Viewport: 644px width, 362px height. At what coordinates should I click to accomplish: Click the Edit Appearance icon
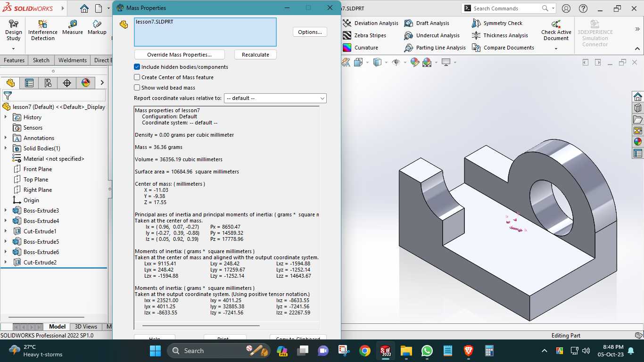point(415,62)
